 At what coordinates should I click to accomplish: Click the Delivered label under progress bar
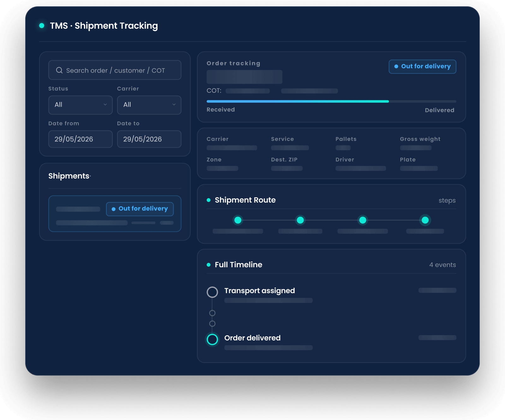point(439,110)
